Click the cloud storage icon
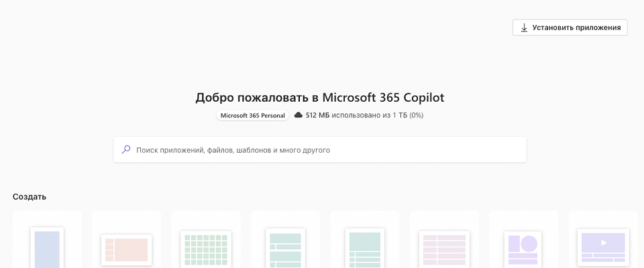 (299, 115)
